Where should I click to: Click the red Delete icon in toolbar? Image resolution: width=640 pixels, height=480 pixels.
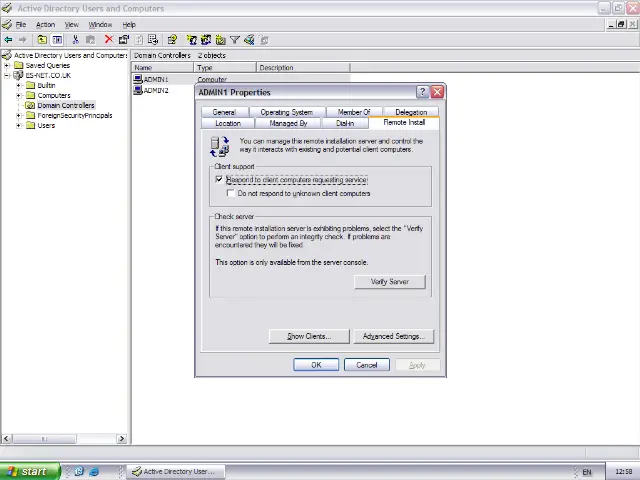(109, 40)
